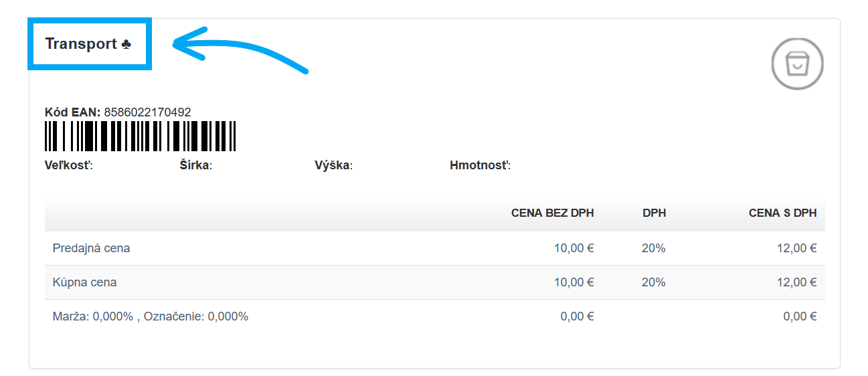Click the Šírka label
Viewport: 868px width, 376px height.
click(x=191, y=165)
